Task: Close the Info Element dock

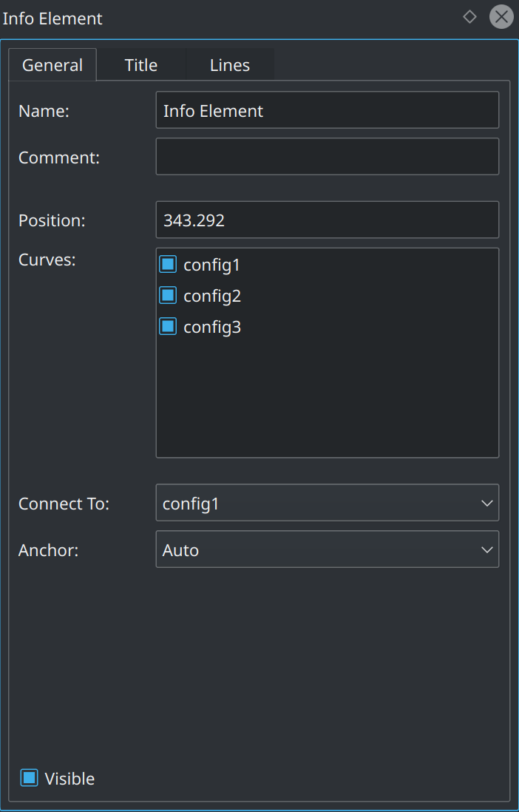Action: (x=501, y=16)
